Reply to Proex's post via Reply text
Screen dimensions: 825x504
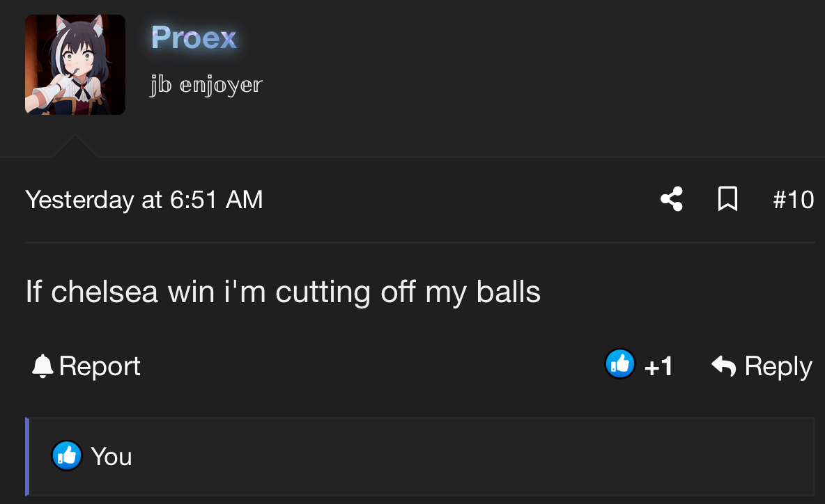[778, 366]
